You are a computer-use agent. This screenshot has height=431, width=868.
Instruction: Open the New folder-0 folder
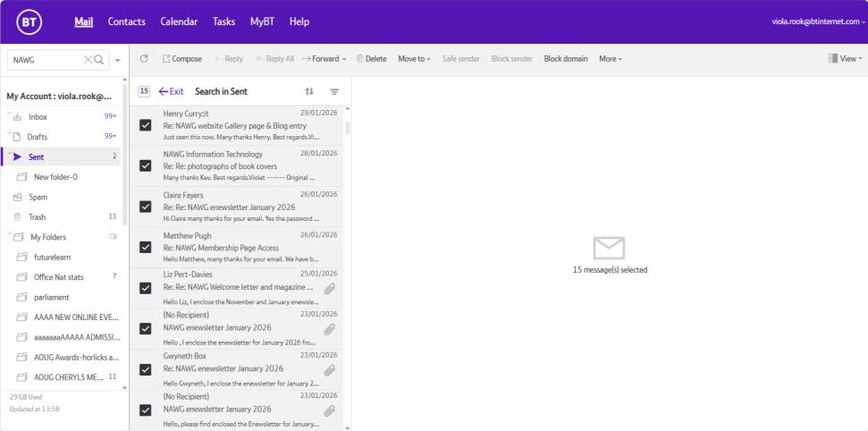click(x=56, y=177)
